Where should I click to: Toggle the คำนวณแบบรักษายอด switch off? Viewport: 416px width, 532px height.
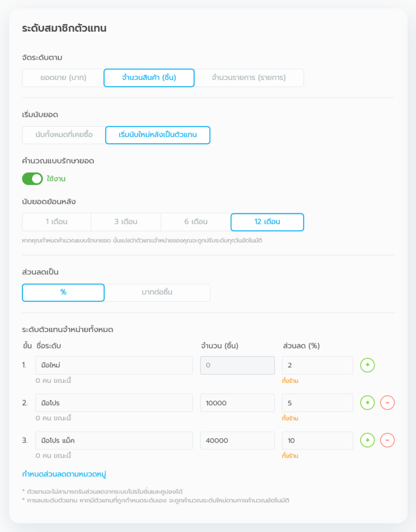point(32,179)
